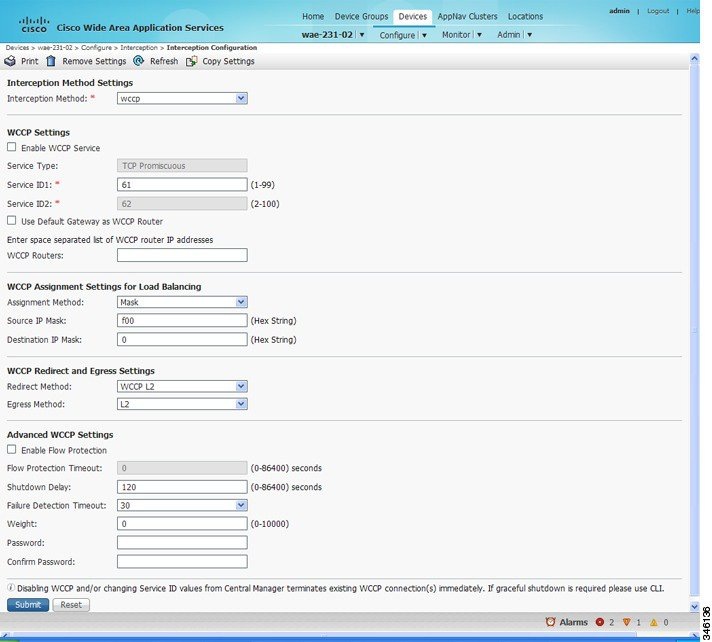Click the Alarms bell icon
712x642 pixels.
coord(550,622)
